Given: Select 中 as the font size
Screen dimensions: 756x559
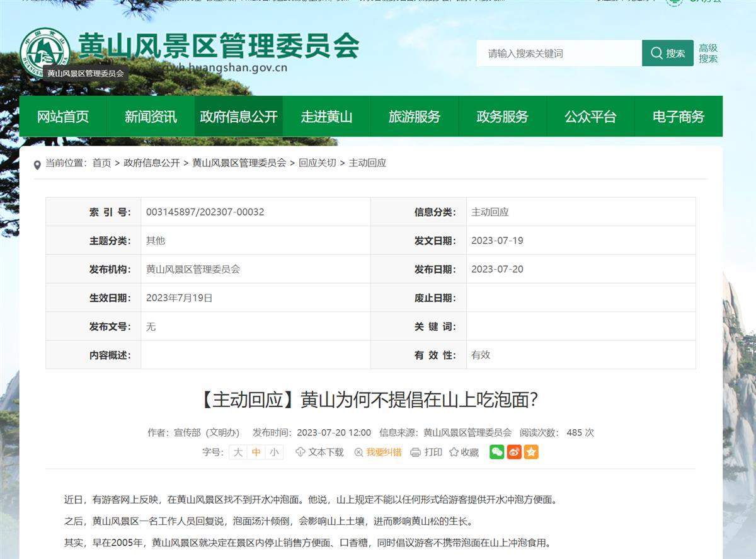Looking at the screenshot, I should click(x=256, y=452).
